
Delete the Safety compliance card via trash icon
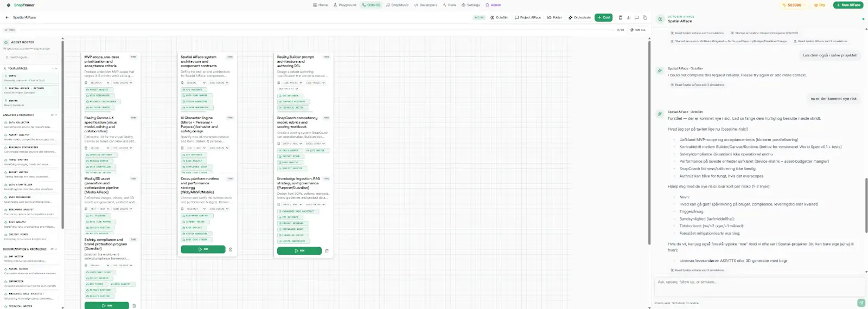(x=134, y=306)
